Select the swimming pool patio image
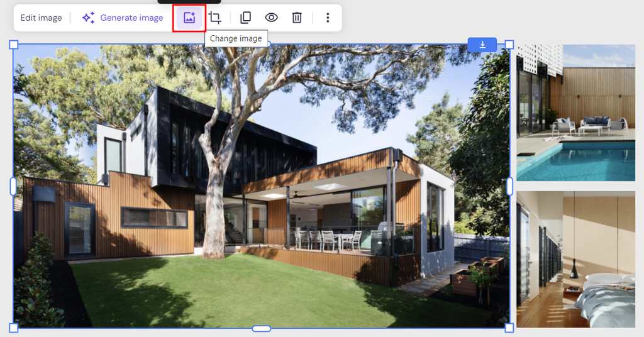The image size is (644, 337). pyautogui.click(x=576, y=113)
